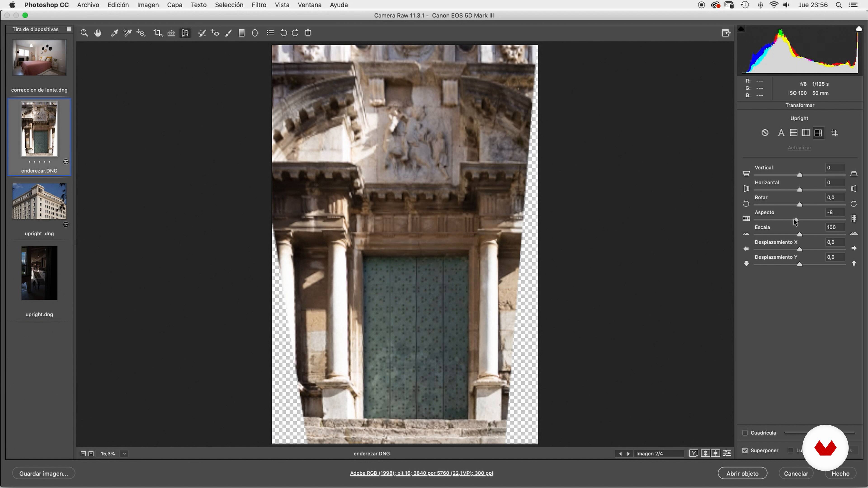868x488 pixels.
Task: Select the Transform tool
Action: pyautogui.click(x=185, y=33)
